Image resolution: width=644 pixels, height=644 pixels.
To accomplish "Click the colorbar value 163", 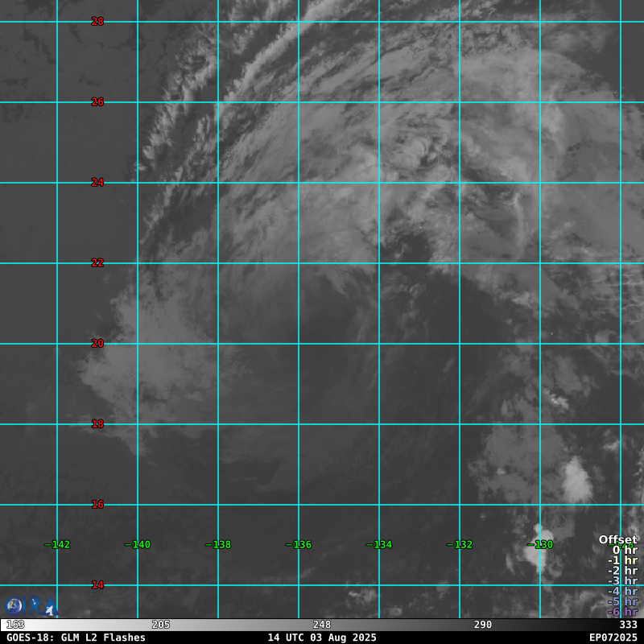I will point(15,625).
